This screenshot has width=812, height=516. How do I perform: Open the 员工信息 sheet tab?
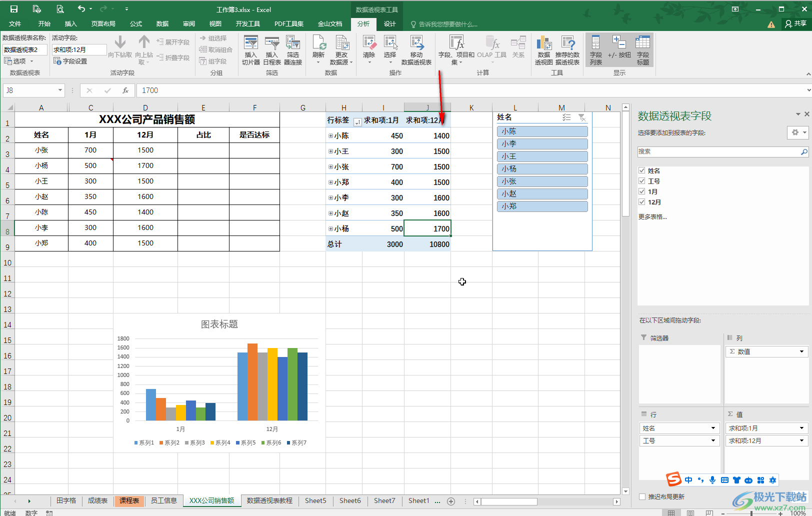click(164, 501)
